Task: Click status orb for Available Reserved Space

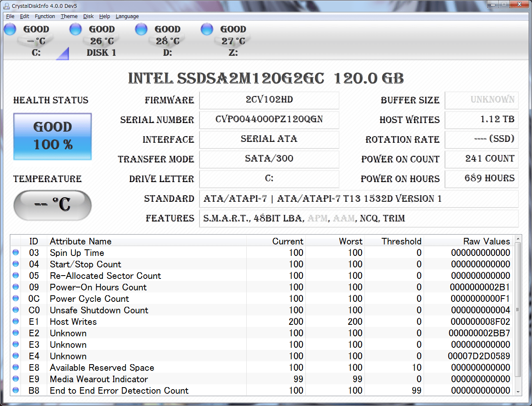Action: 16,367
